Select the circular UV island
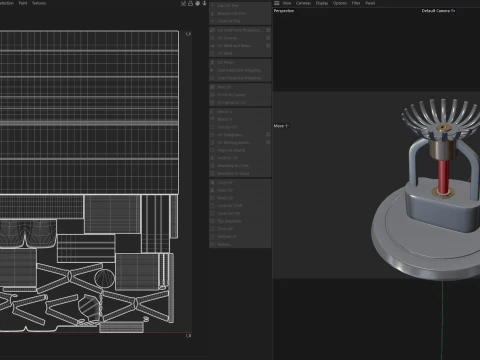Screen dimensions: 480x360 click(x=104, y=278)
